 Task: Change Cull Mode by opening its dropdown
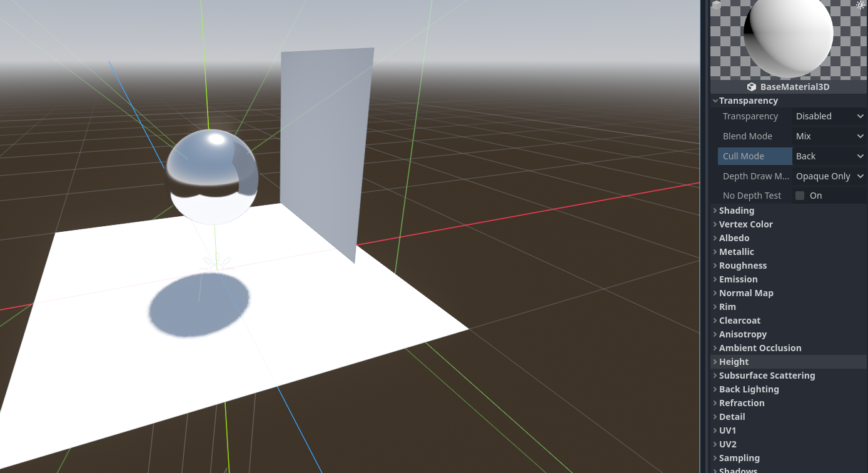pyautogui.click(x=829, y=156)
